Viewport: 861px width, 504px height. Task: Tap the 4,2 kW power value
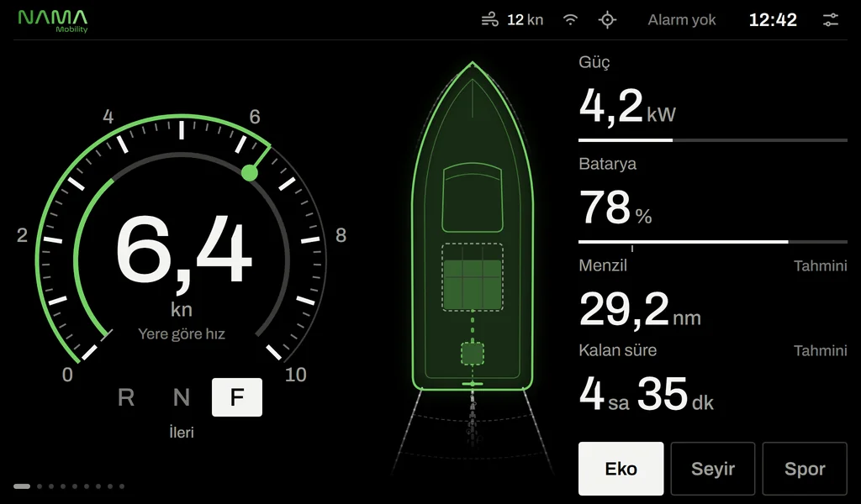coord(627,107)
